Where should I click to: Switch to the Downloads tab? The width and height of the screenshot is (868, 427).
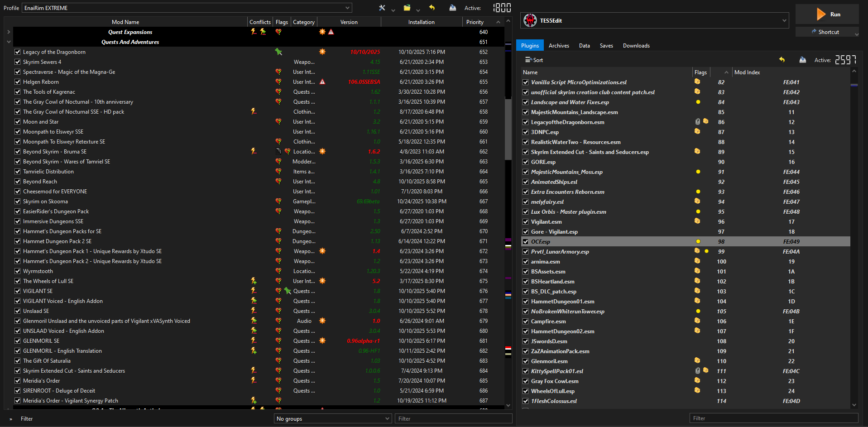(636, 46)
